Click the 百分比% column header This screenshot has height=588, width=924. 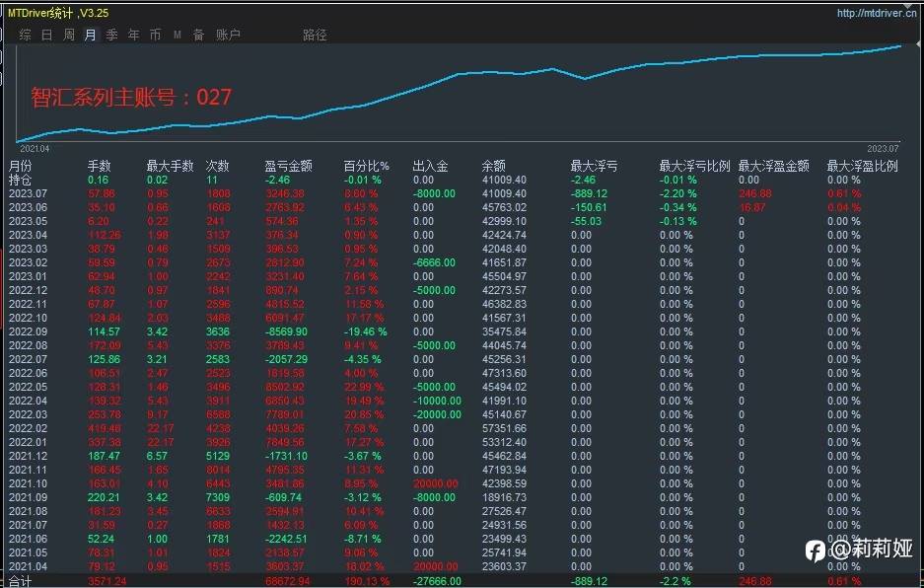(367, 167)
